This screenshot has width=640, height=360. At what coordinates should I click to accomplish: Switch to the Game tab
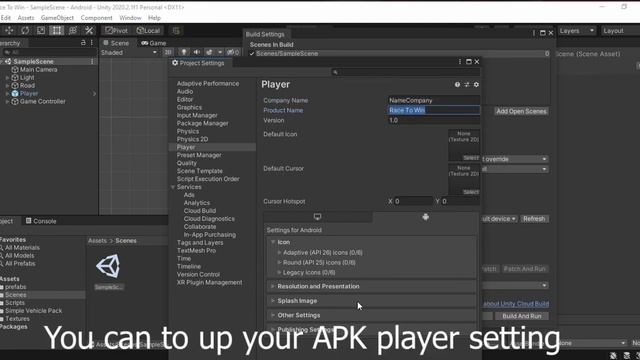pos(154,43)
